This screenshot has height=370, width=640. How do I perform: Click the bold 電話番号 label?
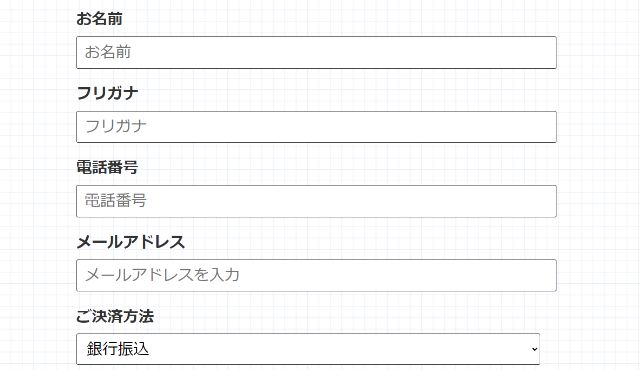(107, 167)
